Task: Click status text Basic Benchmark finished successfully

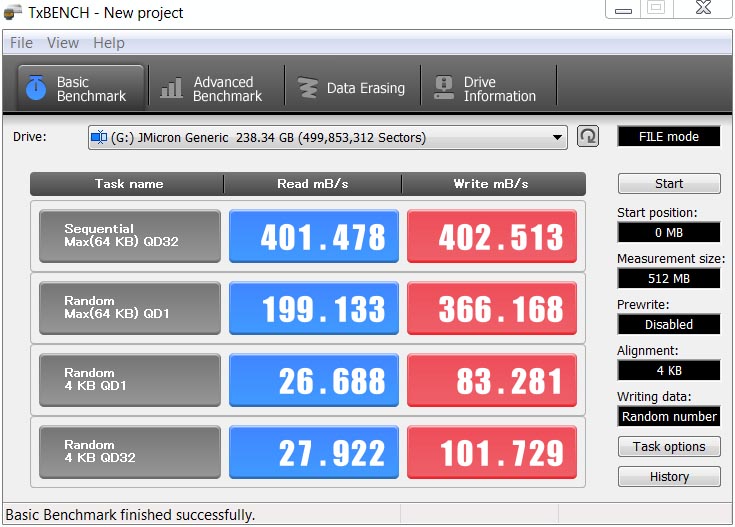Action: (x=130, y=515)
